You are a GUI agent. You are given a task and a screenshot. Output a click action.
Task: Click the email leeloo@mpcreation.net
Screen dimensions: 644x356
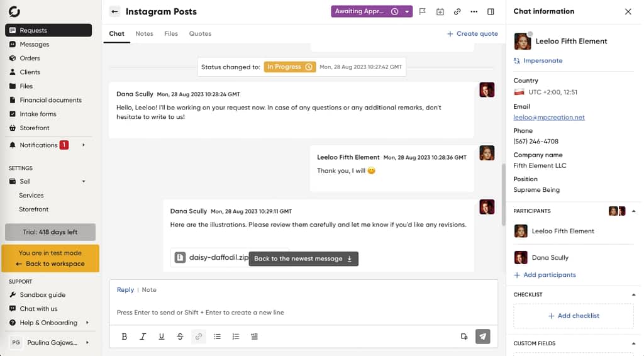tap(548, 118)
